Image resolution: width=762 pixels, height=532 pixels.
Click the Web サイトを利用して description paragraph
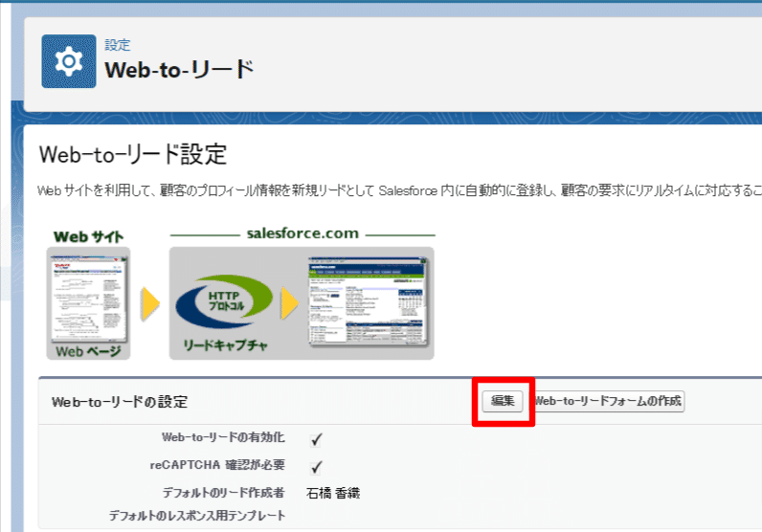pos(399,191)
